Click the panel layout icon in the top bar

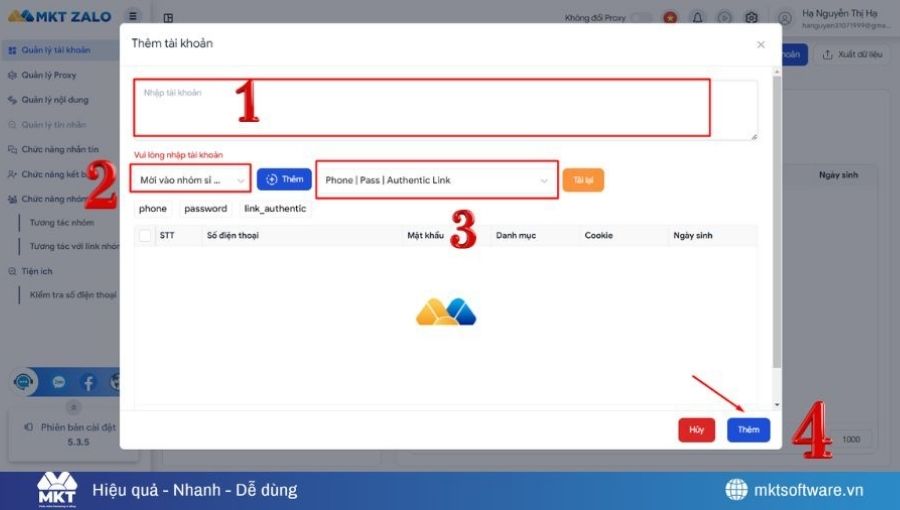(x=168, y=18)
